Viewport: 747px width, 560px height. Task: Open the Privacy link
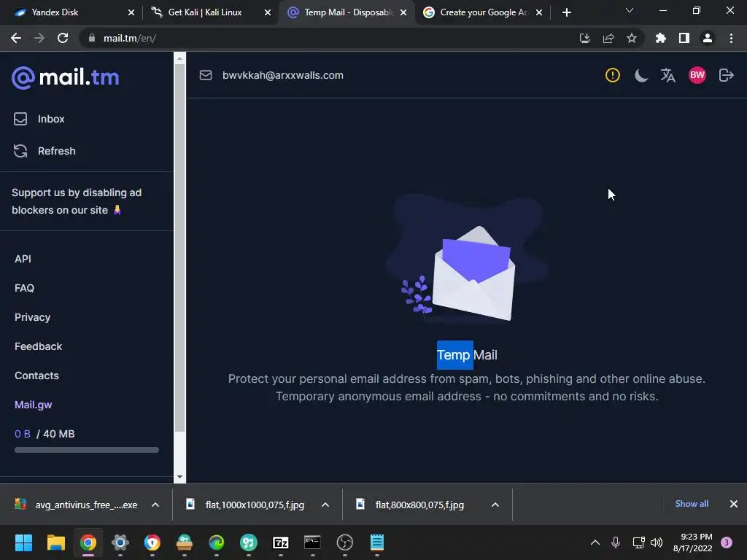tap(32, 317)
